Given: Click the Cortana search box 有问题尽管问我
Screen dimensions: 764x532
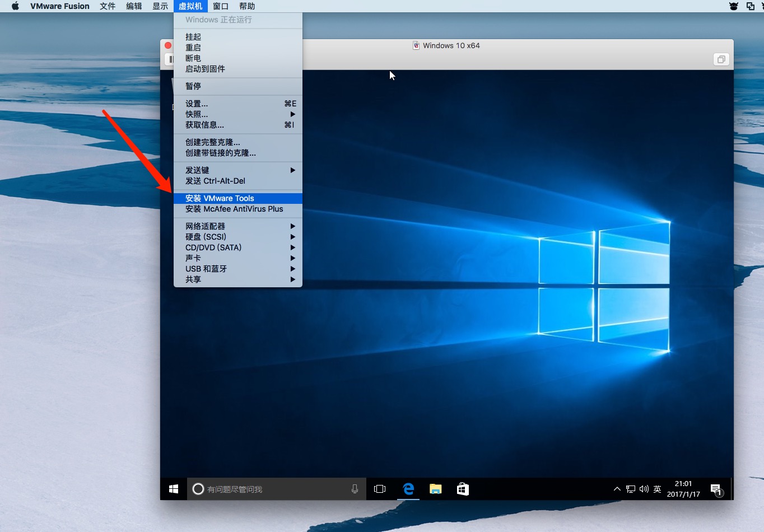Looking at the screenshot, I should [277, 489].
